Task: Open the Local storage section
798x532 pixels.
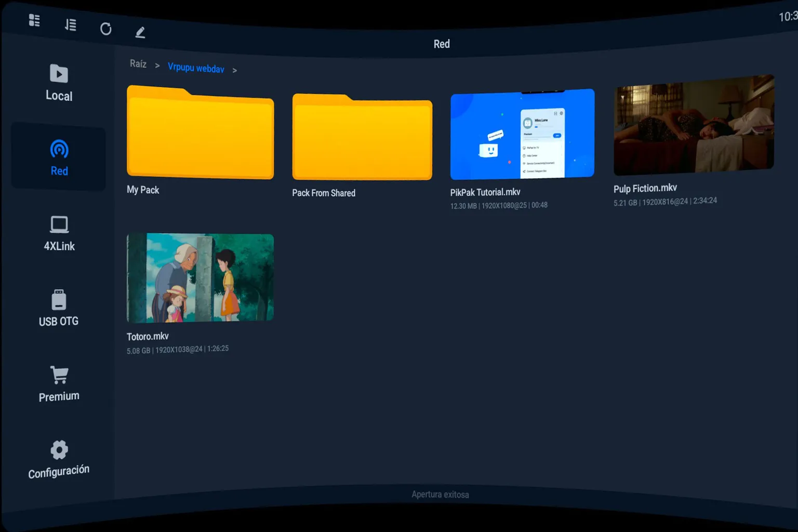Action: tap(59, 82)
